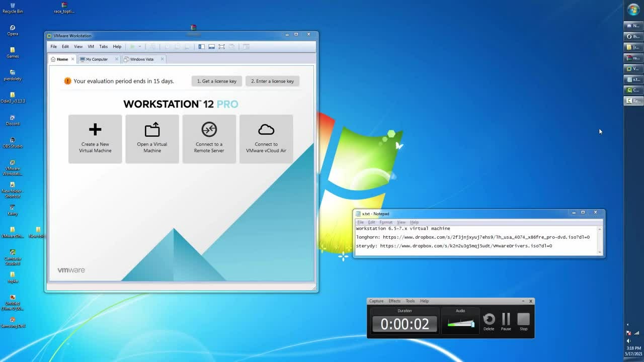Expand the power on dropdown arrow
The width and height of the screenshot is (644, 362).
pyautogui.click(x=140, y=47)
